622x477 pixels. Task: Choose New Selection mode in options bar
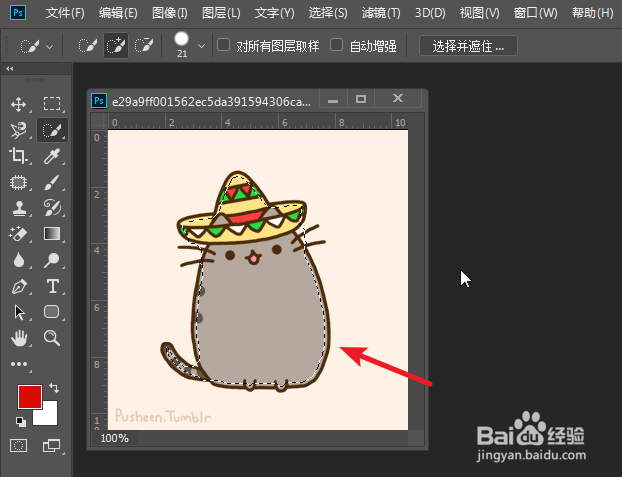click(x=87, y=46)
